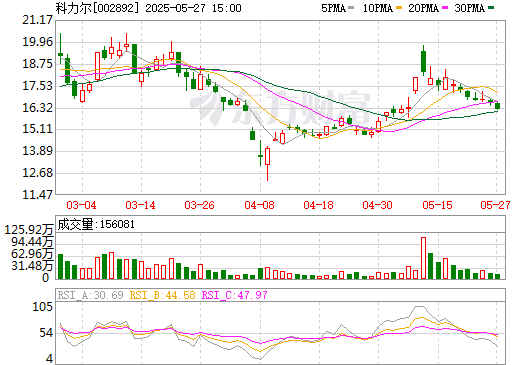Click the magenta 20PMA legend color marker

coord(445,8)
